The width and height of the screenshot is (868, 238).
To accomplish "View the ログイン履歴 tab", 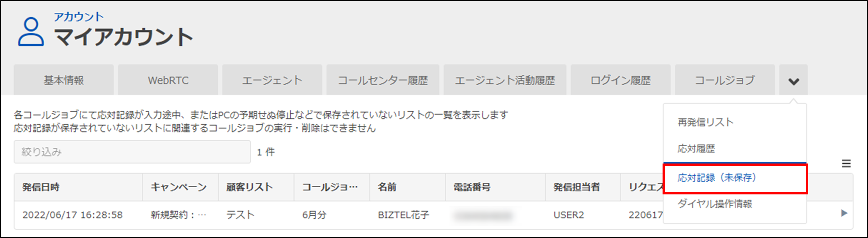I will coord(620,80).
